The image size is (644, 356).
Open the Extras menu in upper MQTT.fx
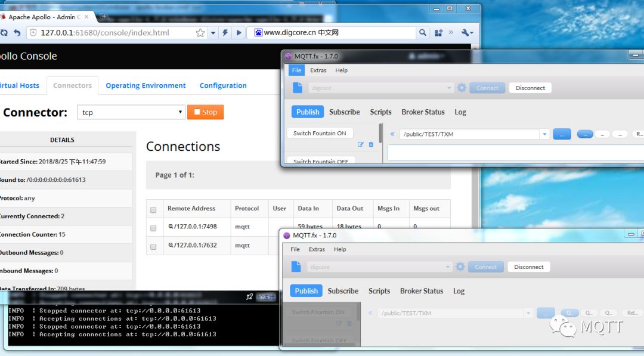click(318, 70)
